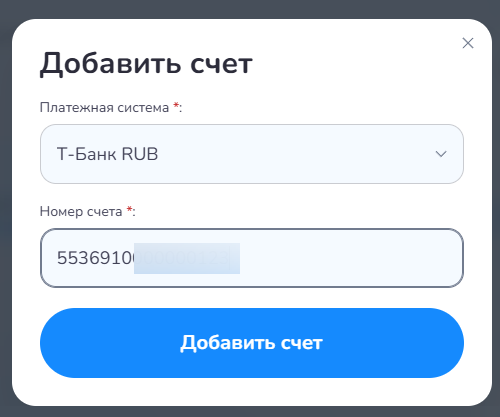Expand the chevron arrow in payment system field
Viewport: 500px width, 417px height.
441,154
